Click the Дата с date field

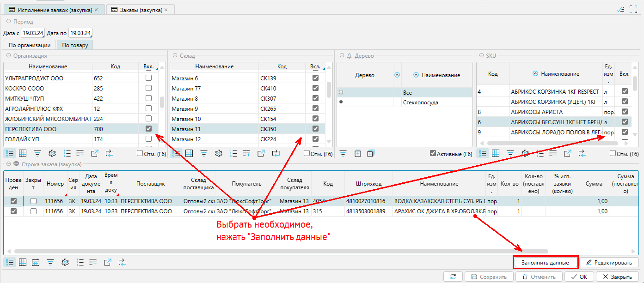[32, 33]
